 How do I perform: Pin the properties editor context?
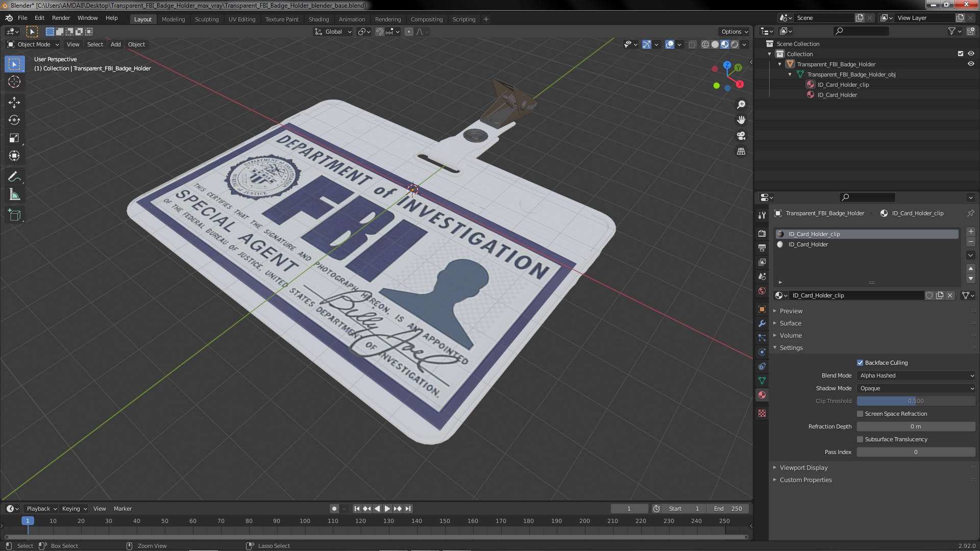pos(970,213)
